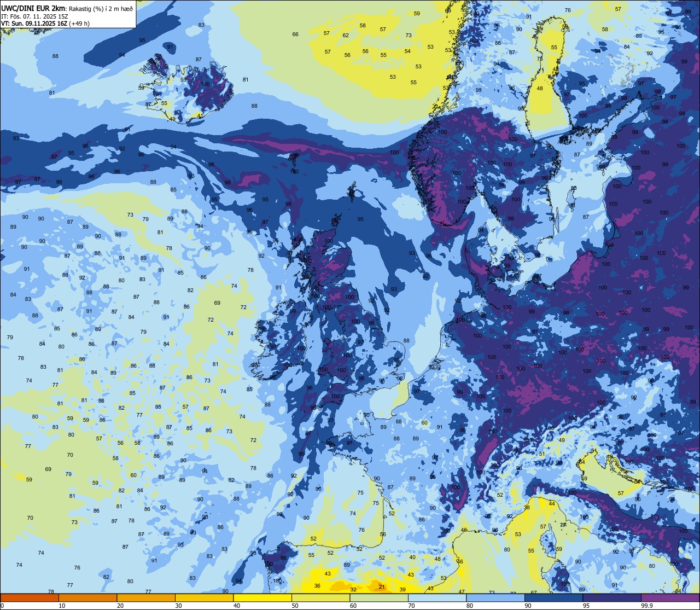Click the purple legend swatch above 99.9%
Viewport: 700px width, 610px height.
pyautogui.click(x=670, y=597)
